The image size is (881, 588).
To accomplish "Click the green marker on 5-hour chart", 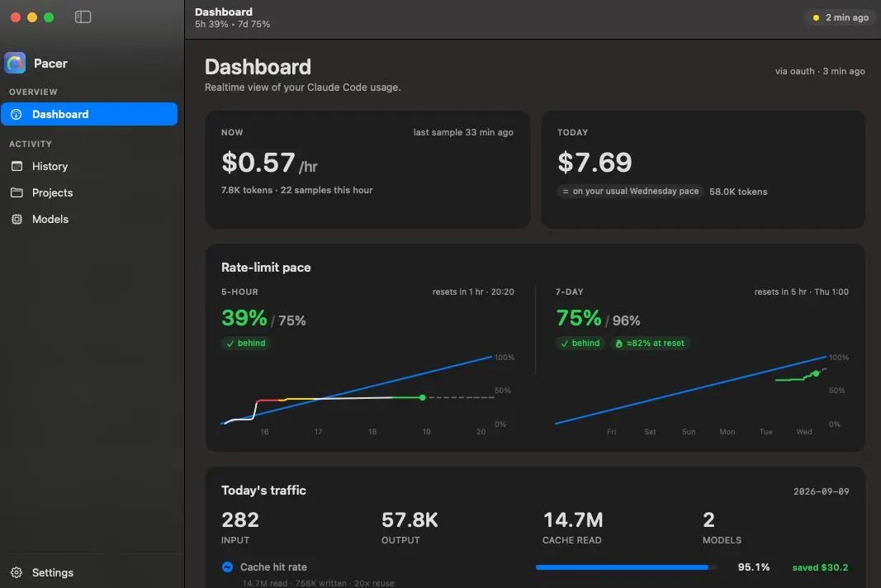I will click(423, 397).
